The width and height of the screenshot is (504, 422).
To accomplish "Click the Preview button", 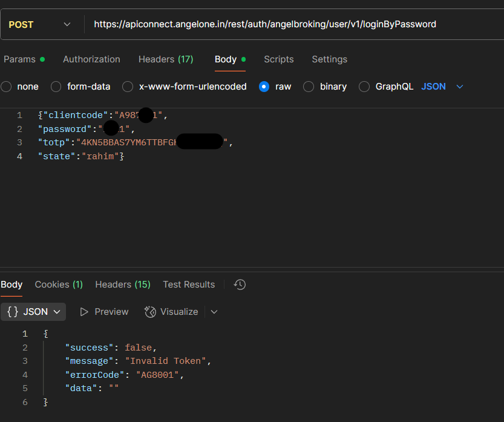I will pos(104,312).
